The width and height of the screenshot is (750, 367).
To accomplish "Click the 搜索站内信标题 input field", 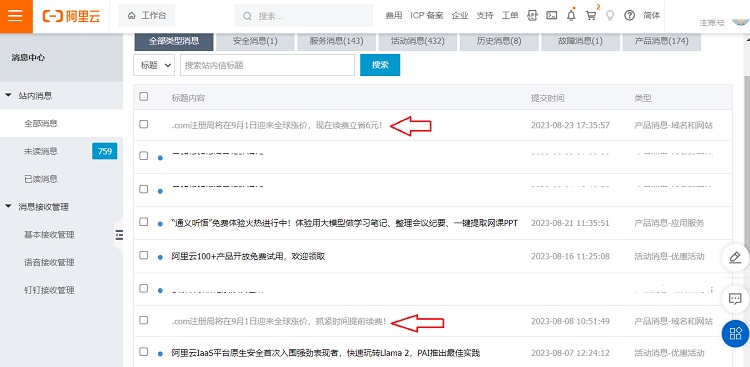I will point(267,65).
